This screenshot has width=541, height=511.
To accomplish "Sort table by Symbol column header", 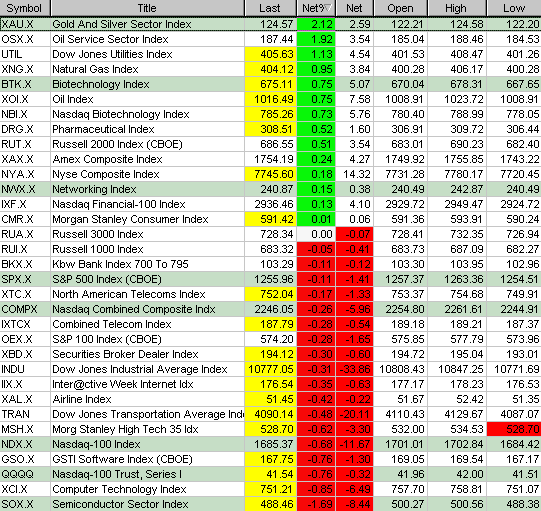I will click(25, 8).
